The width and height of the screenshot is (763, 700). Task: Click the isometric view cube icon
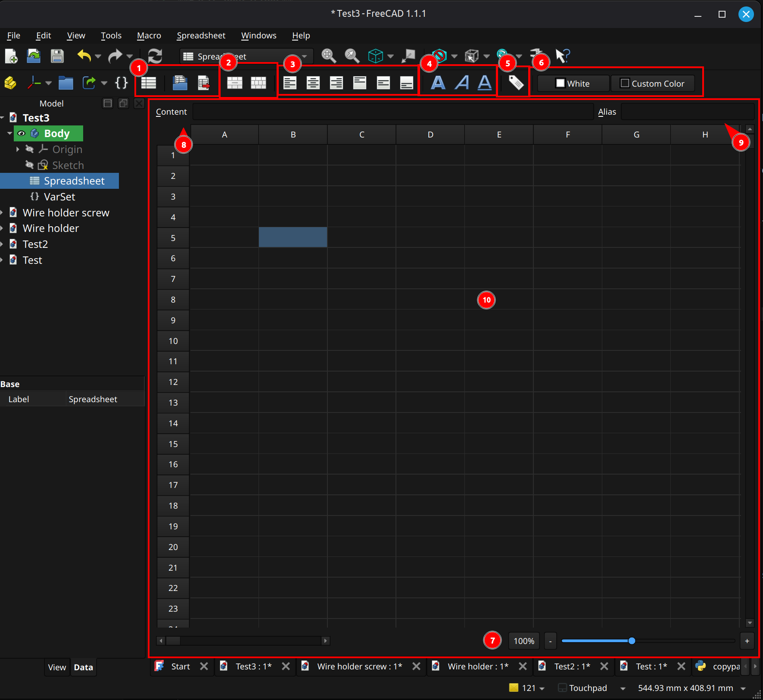(376, 56)
